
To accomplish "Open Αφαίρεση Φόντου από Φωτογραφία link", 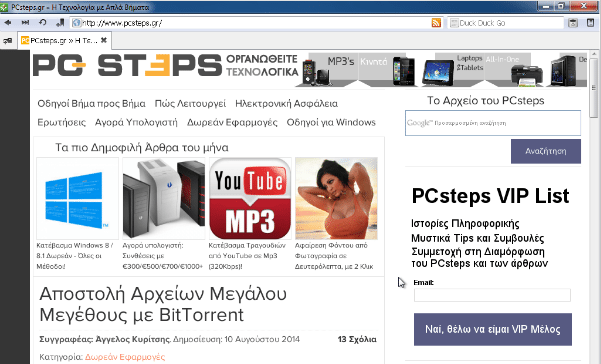I will pyautogui.click(x=334, y=256).
